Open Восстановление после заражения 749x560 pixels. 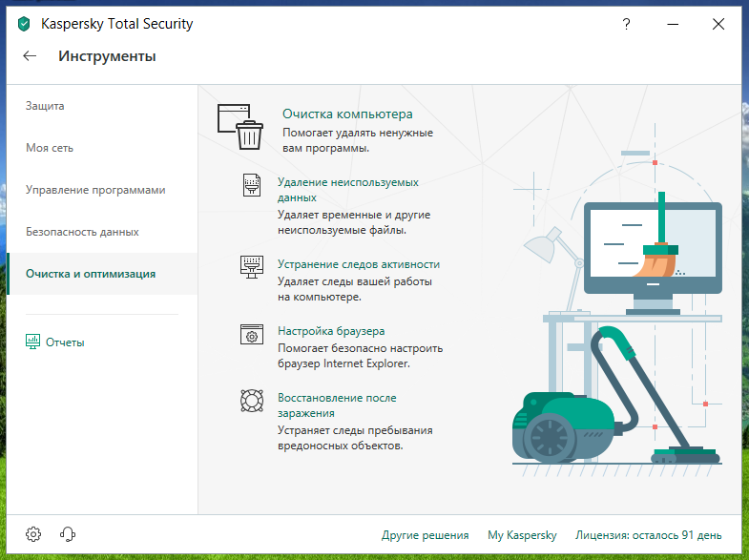point(337,405)
